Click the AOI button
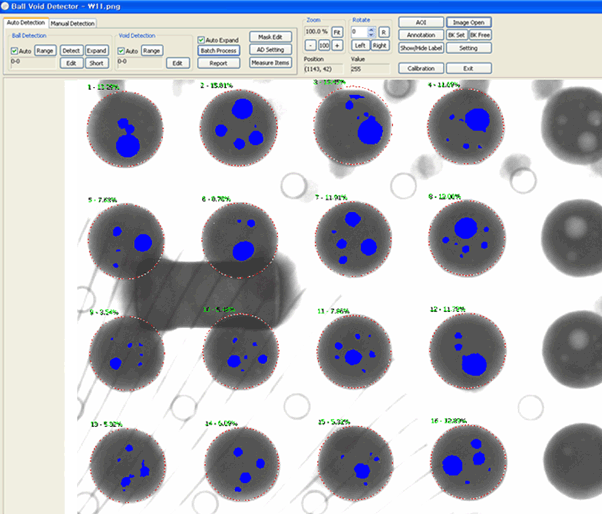The height and width of the screenshot is (514, 602). [x=421, y=22]
